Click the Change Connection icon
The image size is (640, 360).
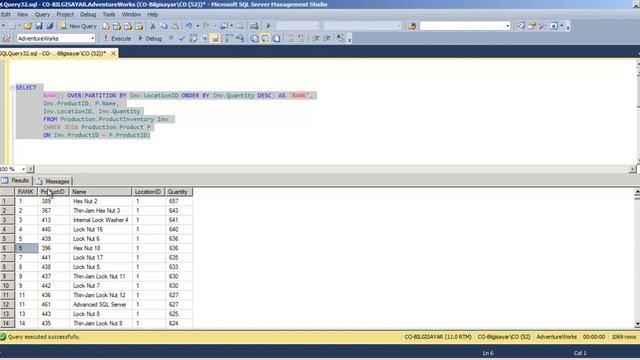coord(7,38)
